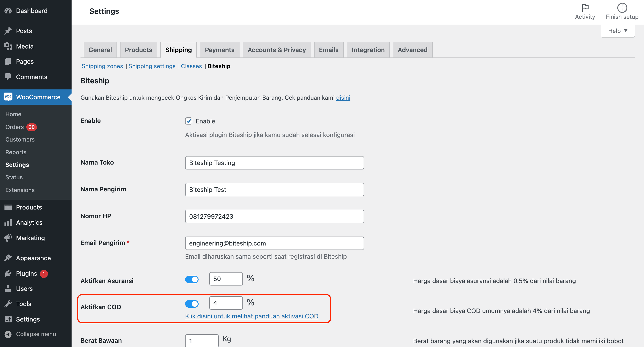Open the COD activation guide link

point(252,316)
